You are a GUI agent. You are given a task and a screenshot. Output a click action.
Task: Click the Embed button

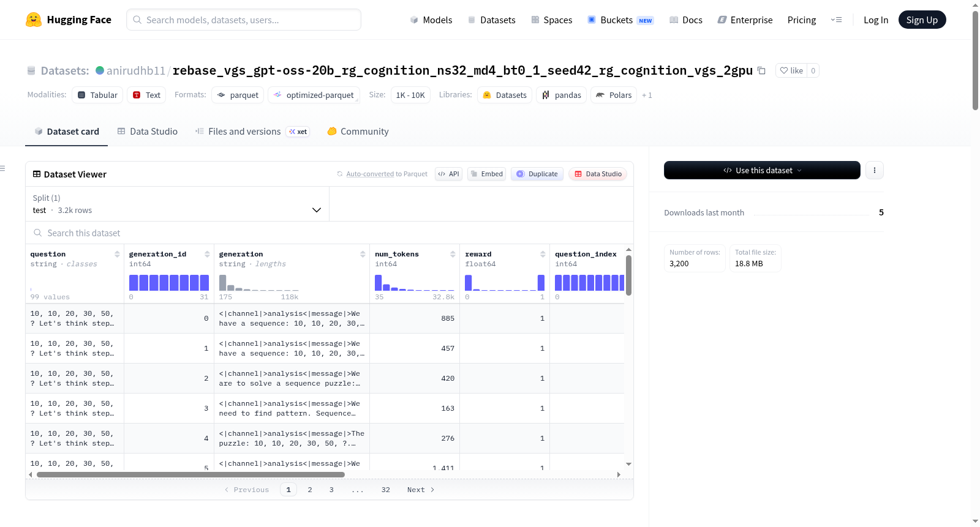pos(486,174)
